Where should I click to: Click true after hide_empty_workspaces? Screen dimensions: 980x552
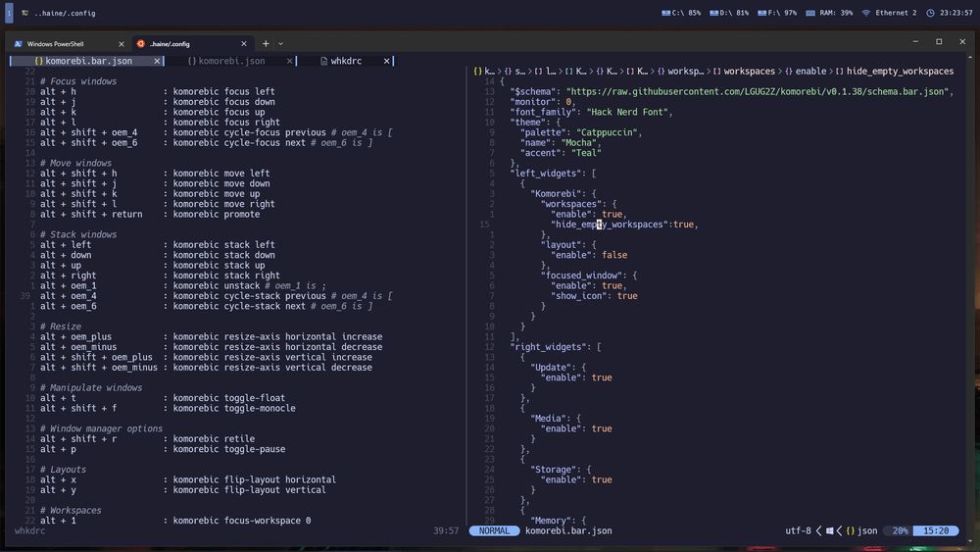point(683,225)
